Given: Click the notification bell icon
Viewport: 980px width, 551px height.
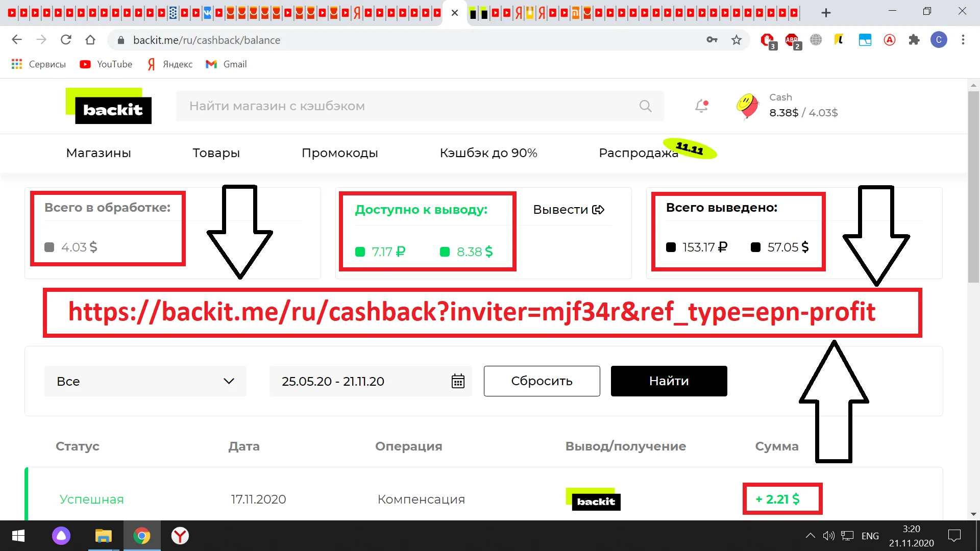Looking at the screenshot, I should pos(701,106).
